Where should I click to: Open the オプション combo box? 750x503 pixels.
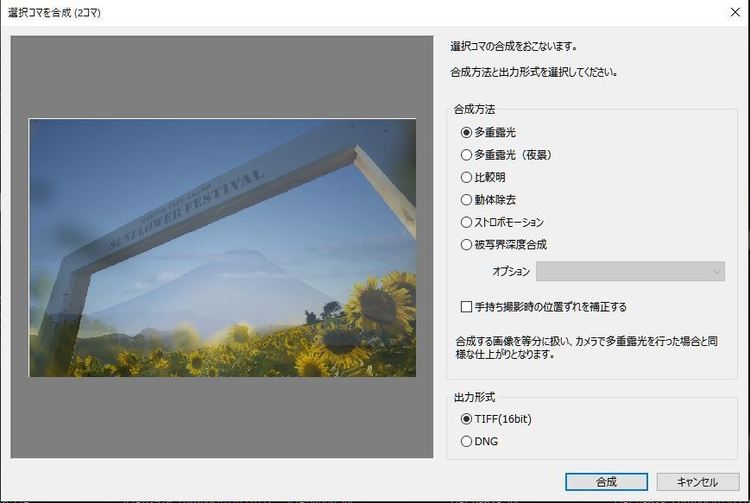click(629, 272)
